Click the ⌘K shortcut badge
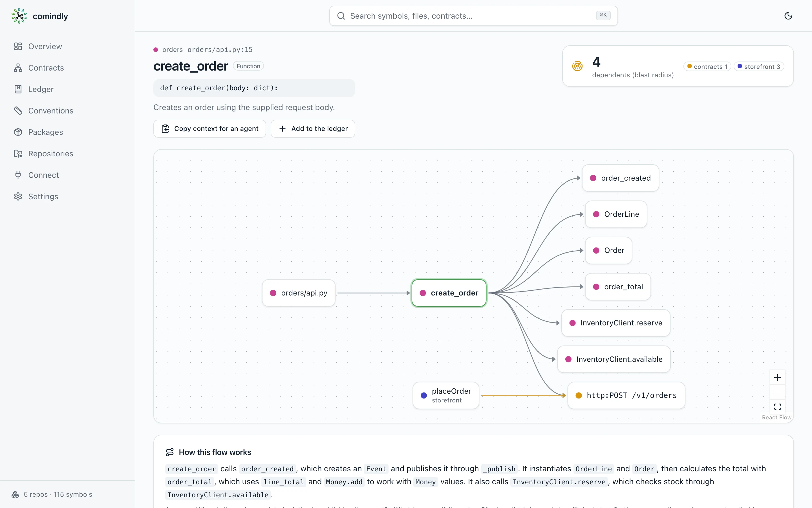 603,15
